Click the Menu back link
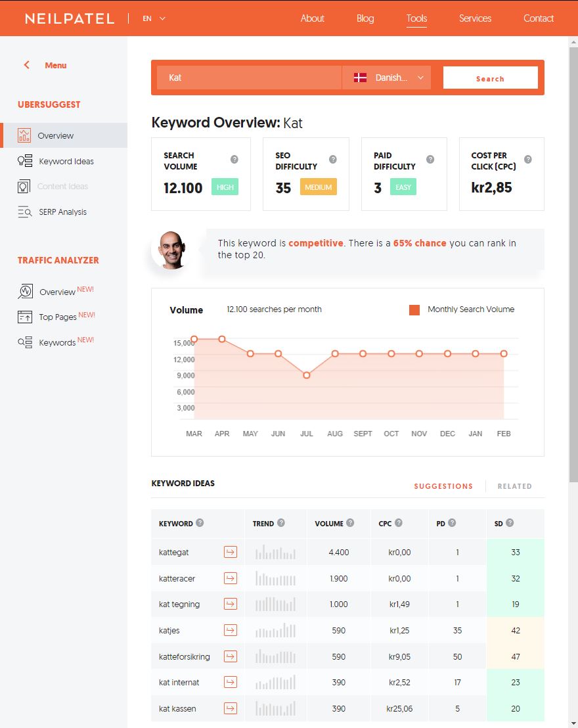This screenshot has height=728, width=578. tap(55, 66)
